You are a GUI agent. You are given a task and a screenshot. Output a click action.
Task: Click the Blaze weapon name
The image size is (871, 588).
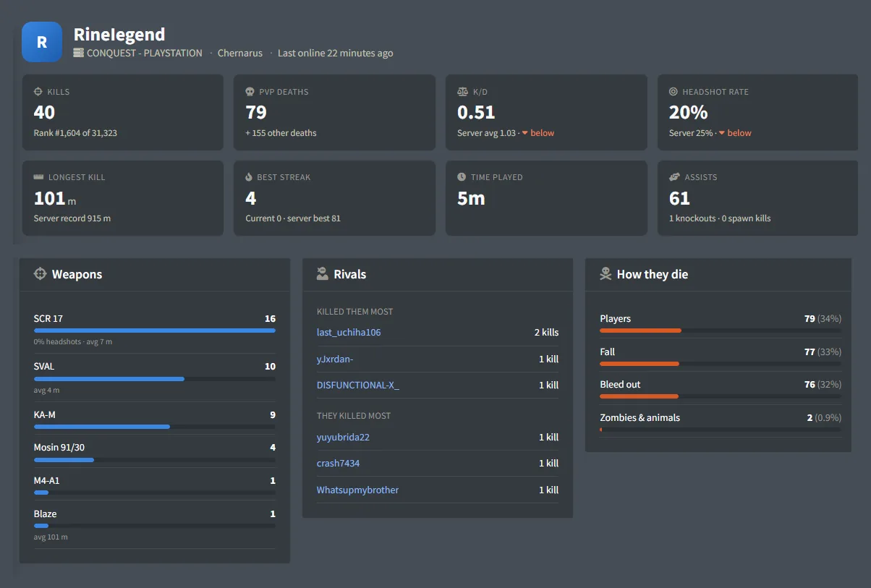[45, 514]
